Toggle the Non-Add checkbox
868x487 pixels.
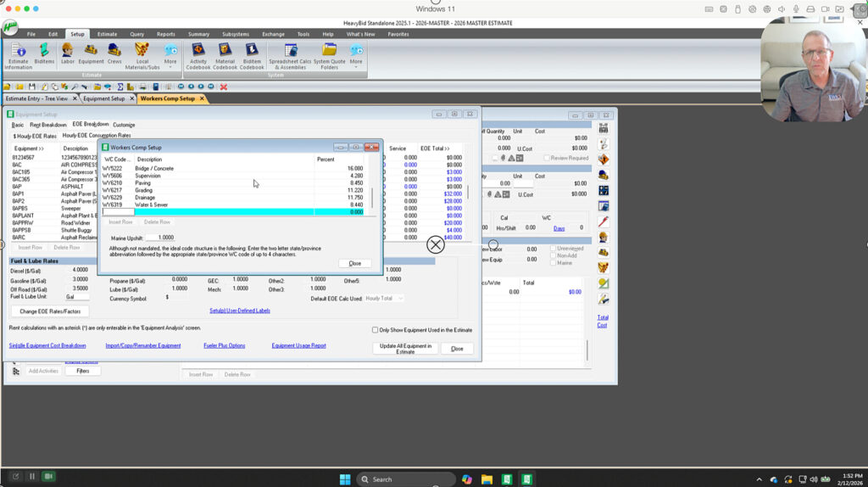click(x=551, y=255)
